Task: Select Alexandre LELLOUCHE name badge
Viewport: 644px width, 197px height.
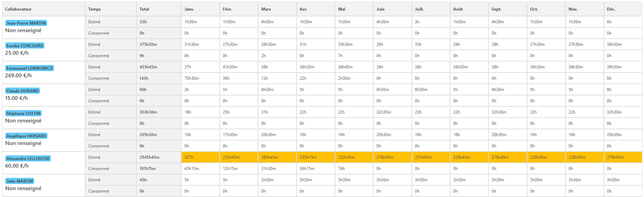Action: [x=28, y=158]
